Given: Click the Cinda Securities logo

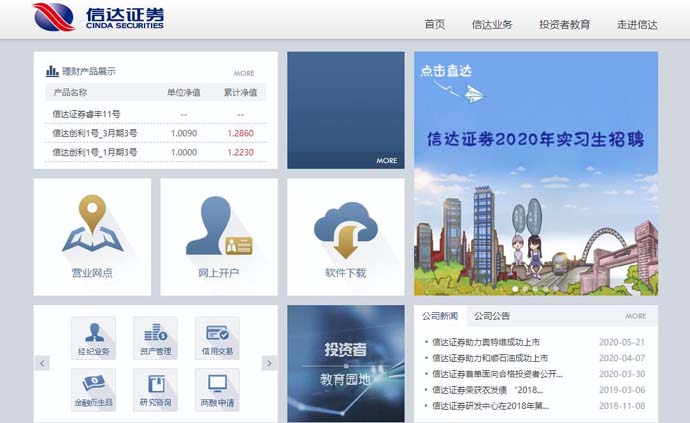Looking at the screenshot, I should click(98, 17).
